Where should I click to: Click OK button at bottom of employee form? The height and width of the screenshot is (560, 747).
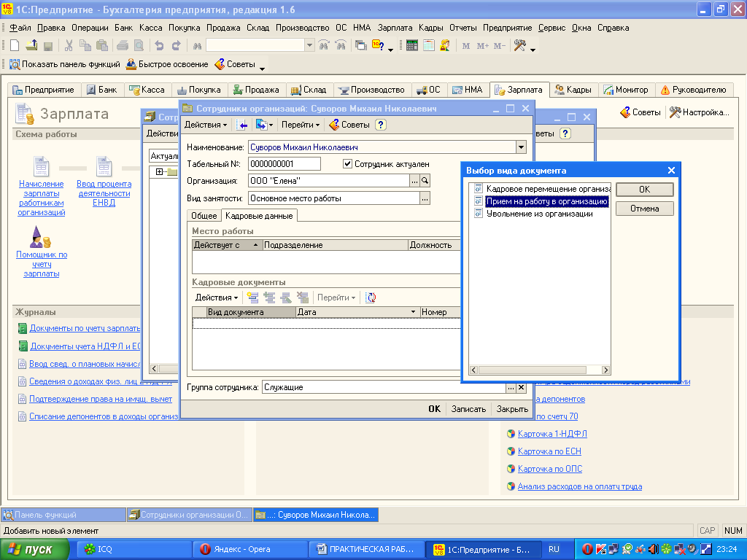coord(434,409)
